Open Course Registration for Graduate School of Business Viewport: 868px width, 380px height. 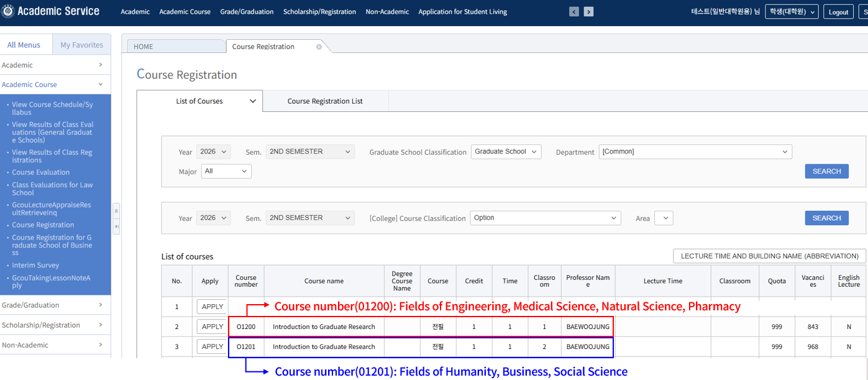point(52,245)
